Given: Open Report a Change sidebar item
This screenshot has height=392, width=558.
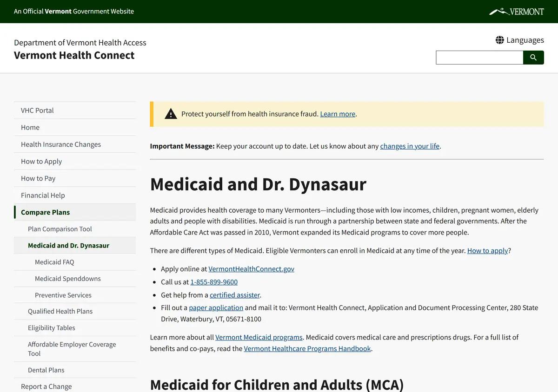Looking at the screenshot, I should (75, 386).
